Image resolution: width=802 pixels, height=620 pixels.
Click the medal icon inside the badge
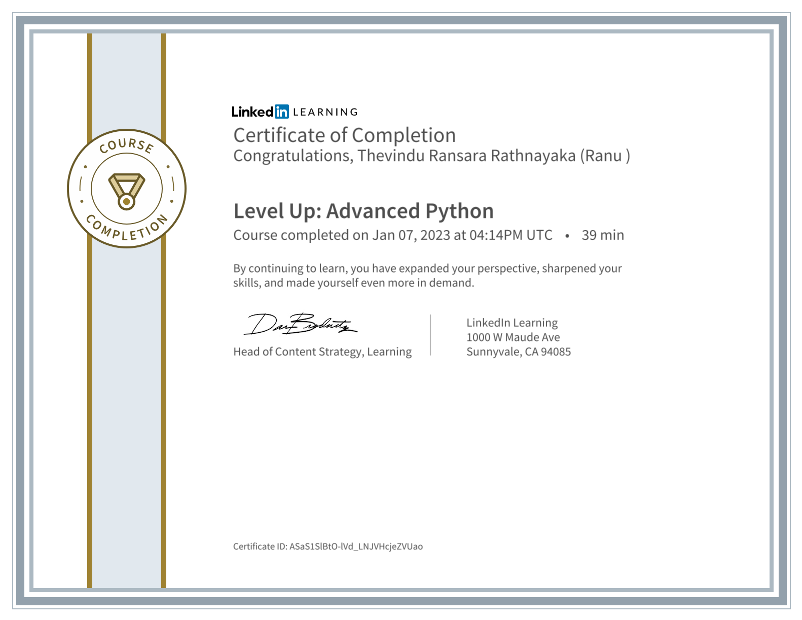pyautogui.click(x=126, y=187)
